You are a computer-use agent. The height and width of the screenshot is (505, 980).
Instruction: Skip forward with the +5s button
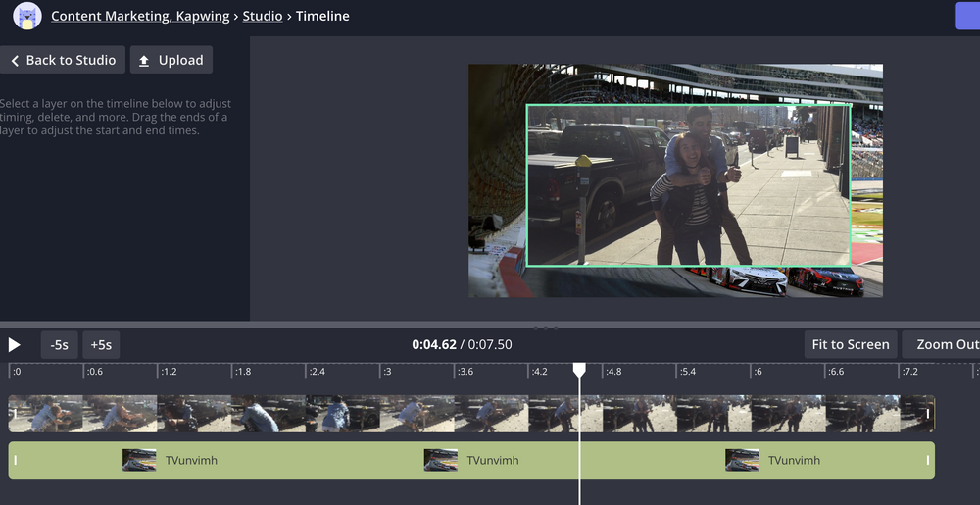[101, 344]
